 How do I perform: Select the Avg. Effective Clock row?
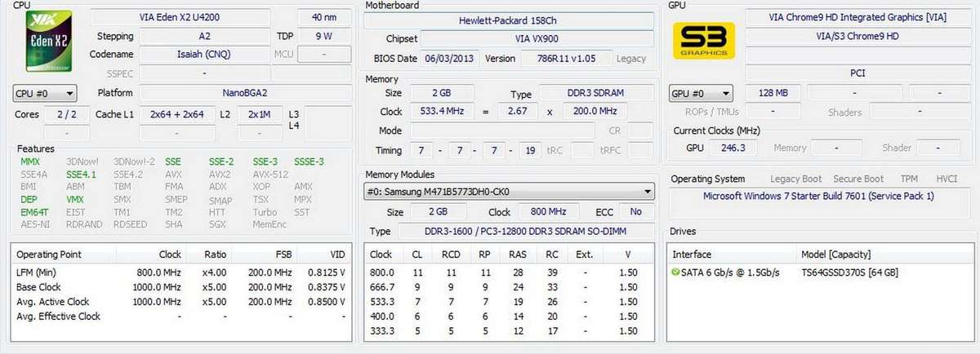click(181, 316)
